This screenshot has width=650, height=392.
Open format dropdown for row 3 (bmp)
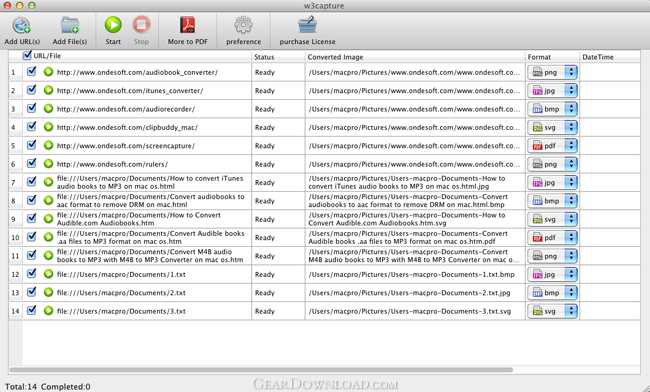pyautogui.click(x=552, y=109)
